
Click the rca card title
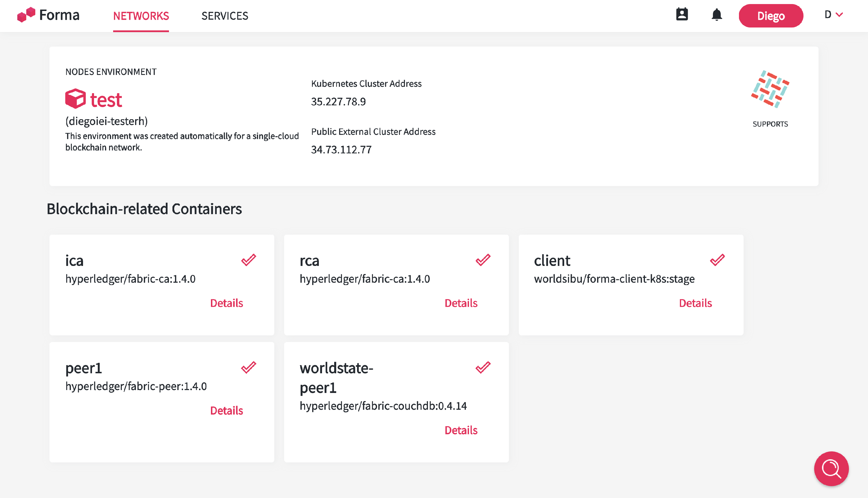310,261
